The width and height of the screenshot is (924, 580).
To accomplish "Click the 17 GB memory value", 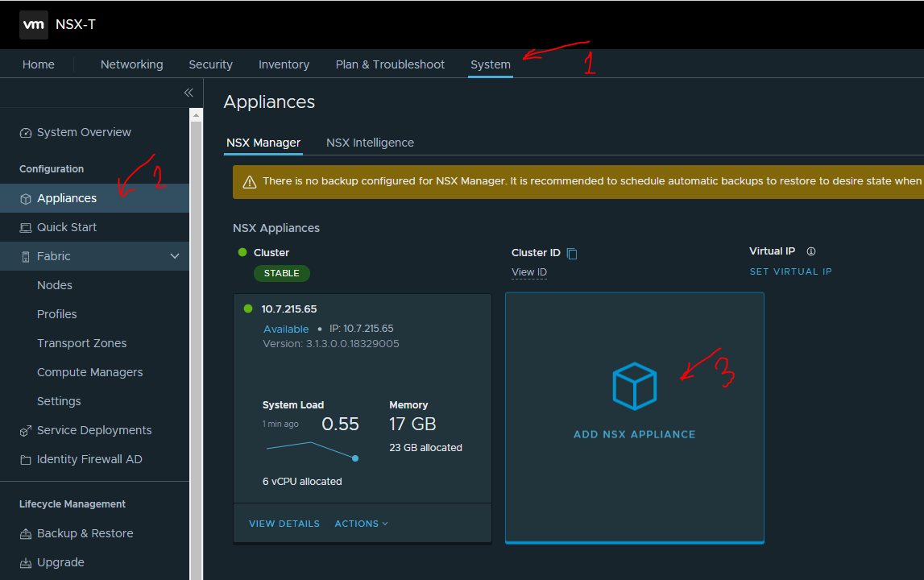I will coord(412,424).
